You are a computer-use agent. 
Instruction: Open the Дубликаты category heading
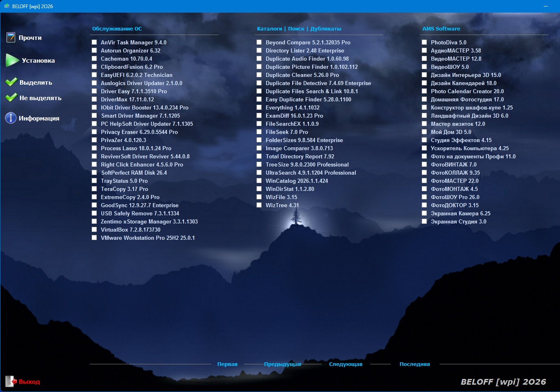pos(326,29)
